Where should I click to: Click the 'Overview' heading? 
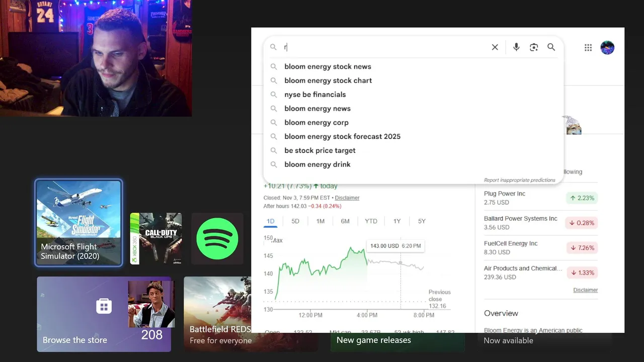(501, 313)
